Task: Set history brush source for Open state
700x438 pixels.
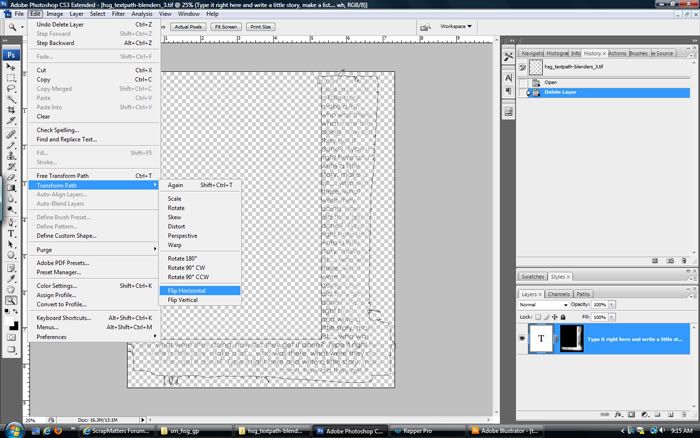Action: (x=524, y=82)
